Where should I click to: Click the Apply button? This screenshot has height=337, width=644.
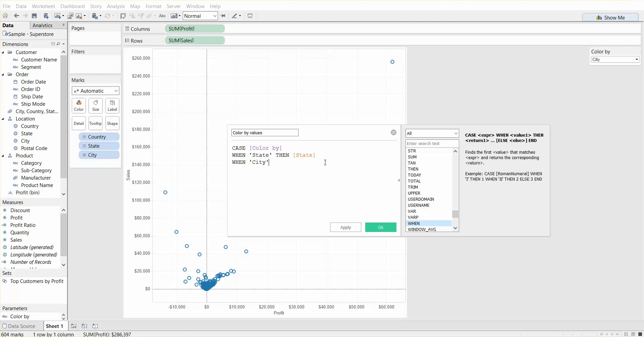pyautogui.click(x=345, y=227)
